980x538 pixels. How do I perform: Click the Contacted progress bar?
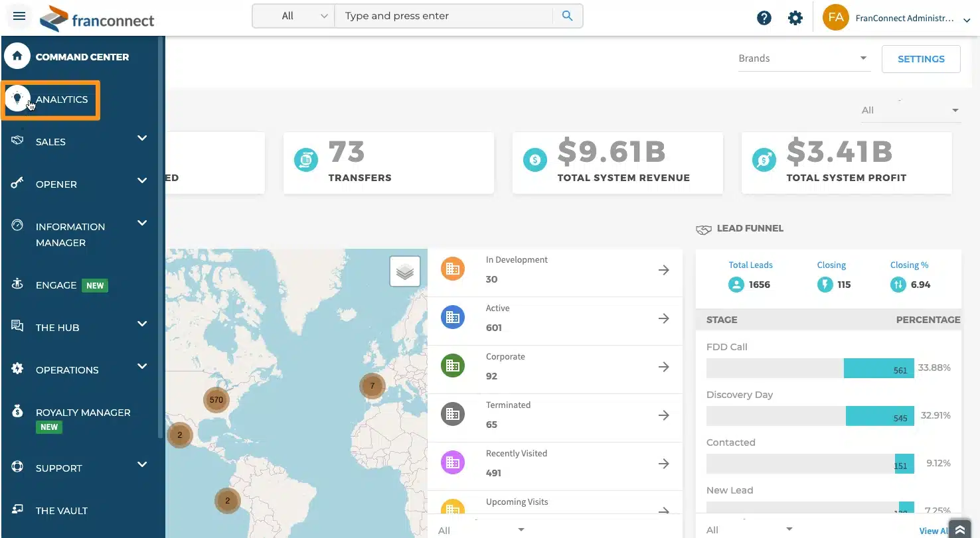pyautogui.click(x=810, y=464)
